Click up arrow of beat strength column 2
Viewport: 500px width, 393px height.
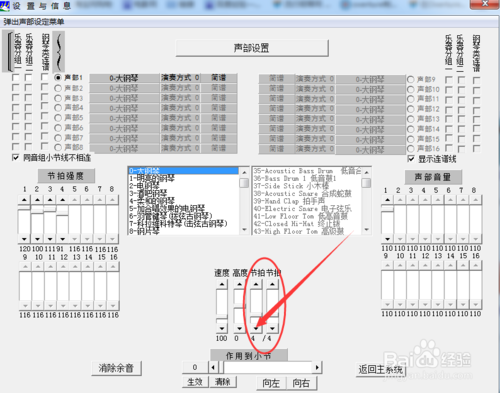(37, 200)
